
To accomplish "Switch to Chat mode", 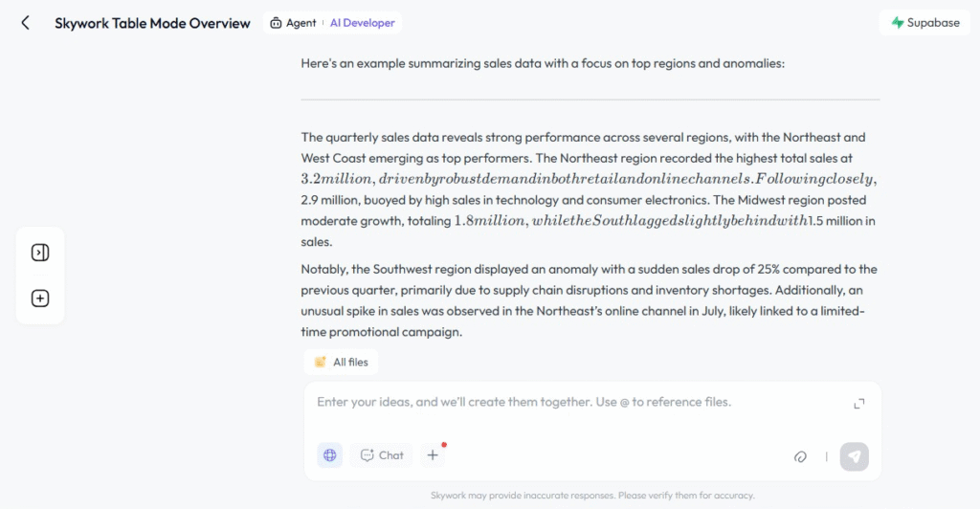I will pyautogui.click(x=382, y=455).
